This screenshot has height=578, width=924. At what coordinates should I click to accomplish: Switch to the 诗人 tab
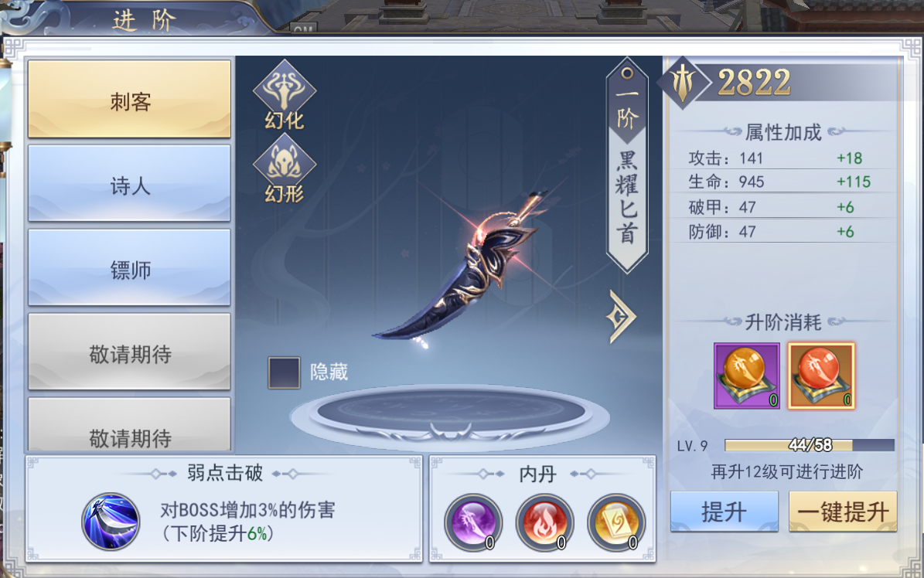pyautogui.click(x=130, y=183)
